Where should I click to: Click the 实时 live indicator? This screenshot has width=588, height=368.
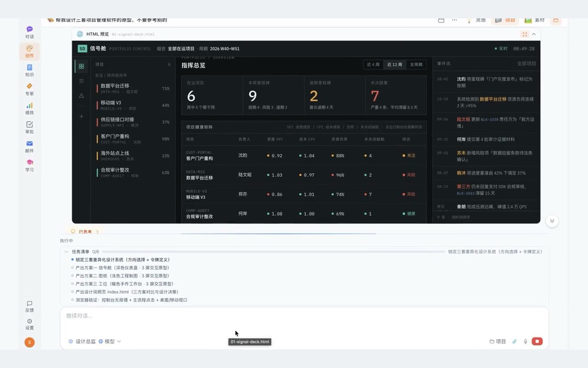click(501, 48)
